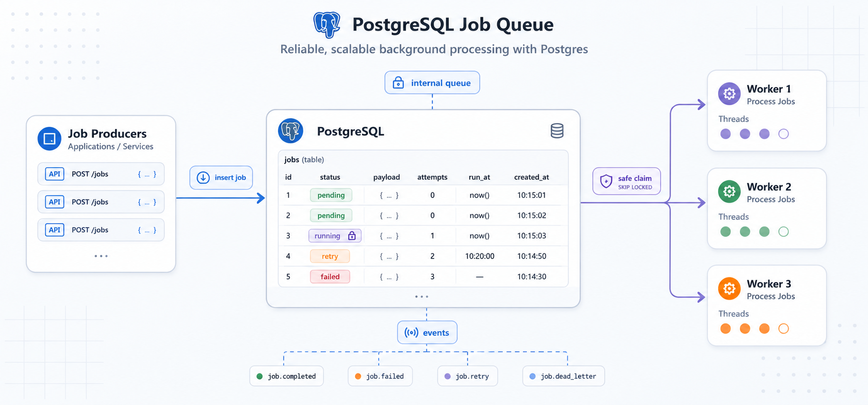Select the job.failed event chip

pyautogui.click(x=380, y=376)
